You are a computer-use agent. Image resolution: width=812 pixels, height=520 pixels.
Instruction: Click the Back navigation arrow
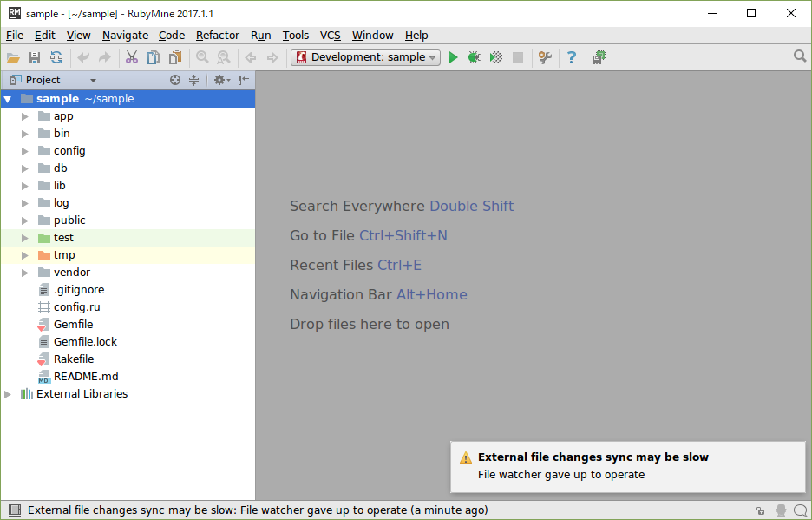pyautogui.click(x=251, y=57)
